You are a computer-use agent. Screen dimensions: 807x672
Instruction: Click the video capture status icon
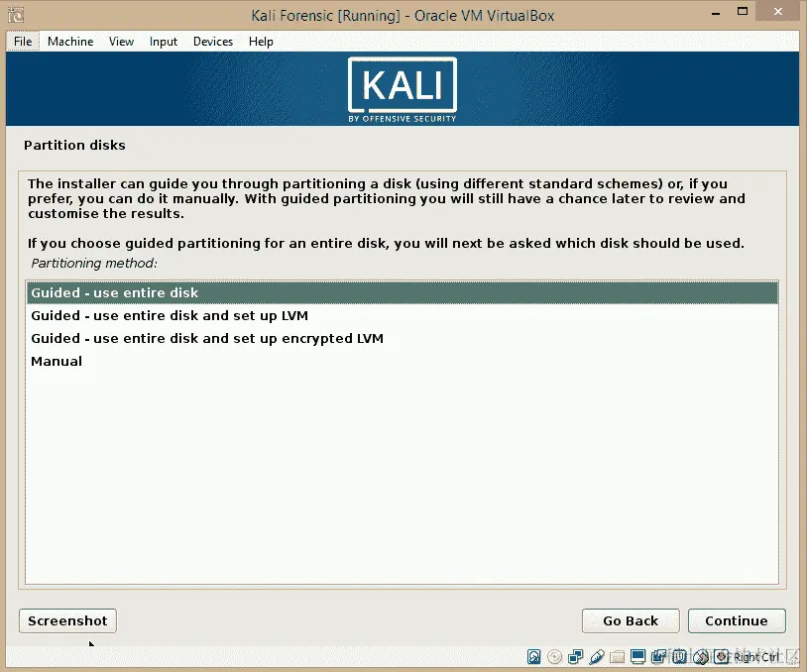tap(658, 656)
